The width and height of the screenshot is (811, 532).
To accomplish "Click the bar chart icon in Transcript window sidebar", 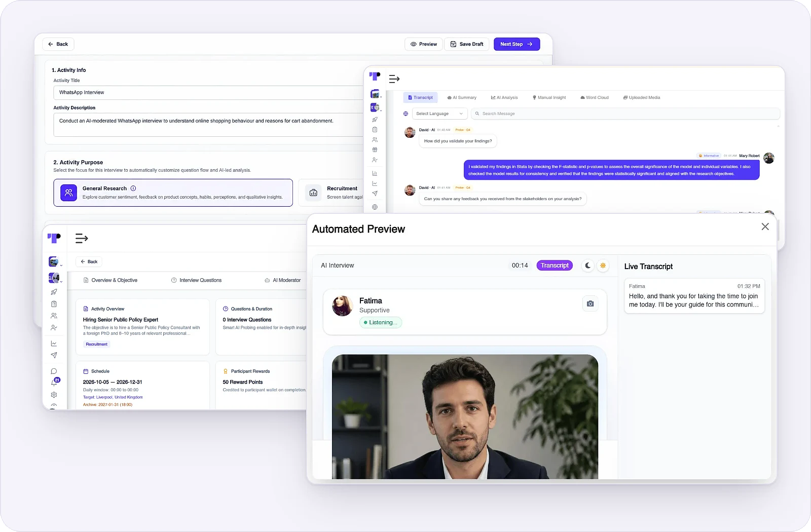I will click(375, 173).
